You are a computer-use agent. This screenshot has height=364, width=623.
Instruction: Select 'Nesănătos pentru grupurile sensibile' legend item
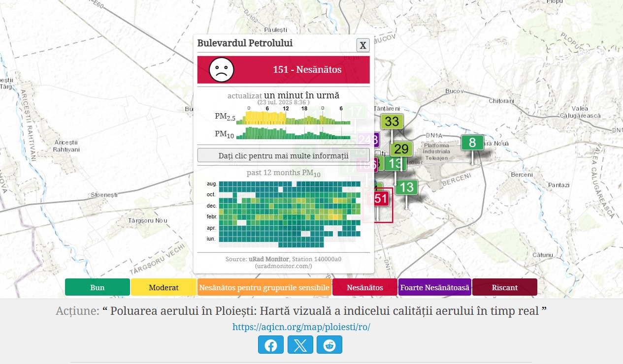coord(264,287)
